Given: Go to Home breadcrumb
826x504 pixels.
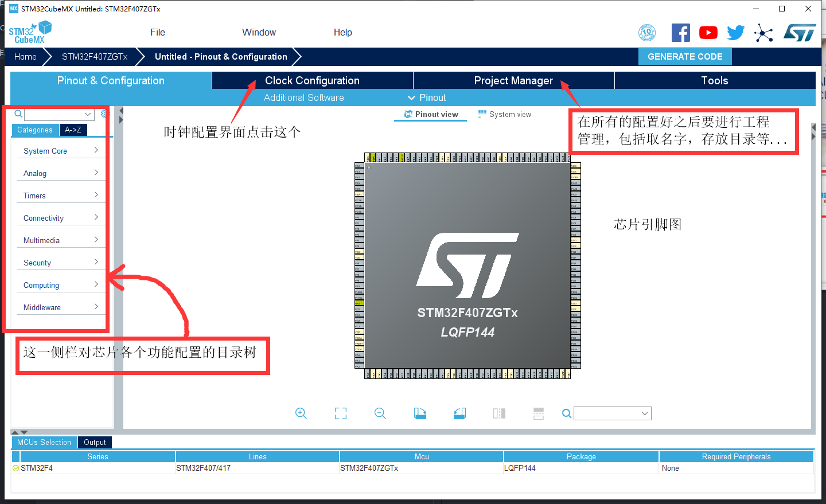Looking at the screenshot, I should tap(25, 57).
